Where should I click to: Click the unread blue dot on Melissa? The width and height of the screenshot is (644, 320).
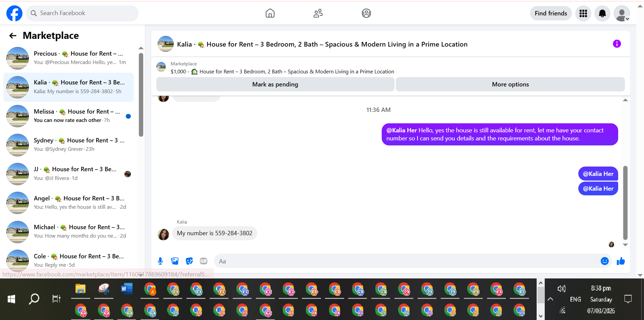click(x=128, y=116)
